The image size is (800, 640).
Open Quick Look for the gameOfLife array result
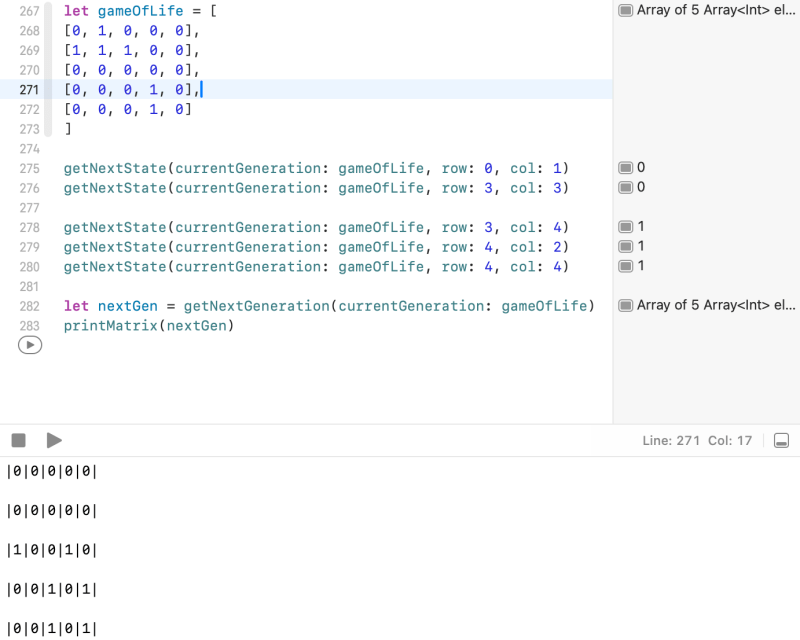626,11
